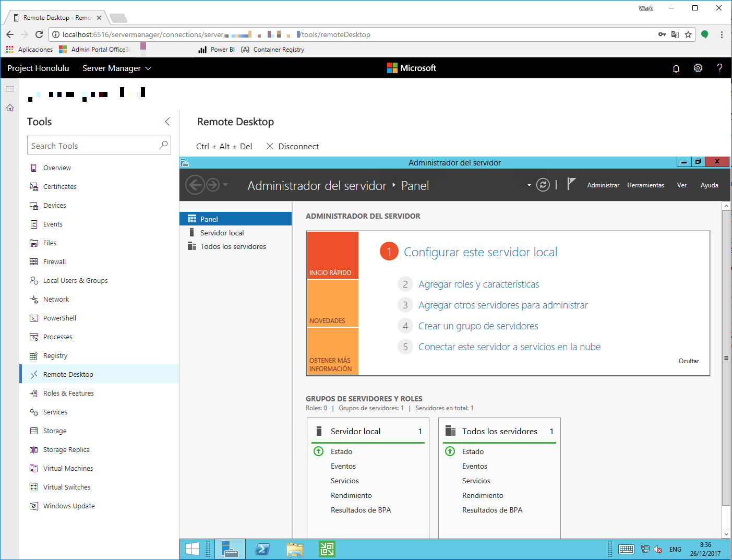The height and width of the screenshot is (560, 732).
Task: Click the home icon in left rail
Action: [10, 108]
